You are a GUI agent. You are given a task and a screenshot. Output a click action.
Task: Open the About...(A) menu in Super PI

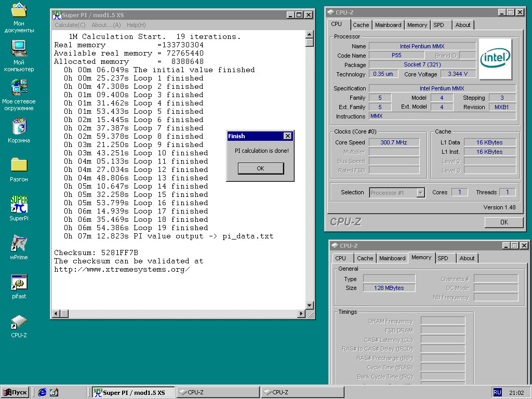pos(106,25)
